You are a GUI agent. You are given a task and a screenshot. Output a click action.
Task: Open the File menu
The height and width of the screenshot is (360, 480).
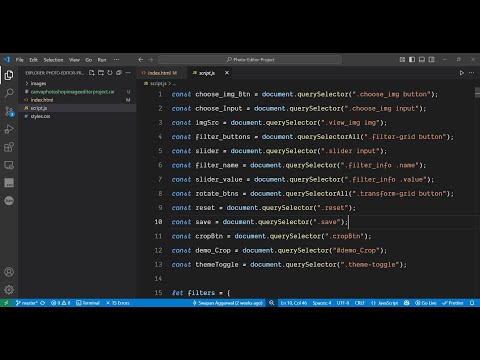pos(20,60)
